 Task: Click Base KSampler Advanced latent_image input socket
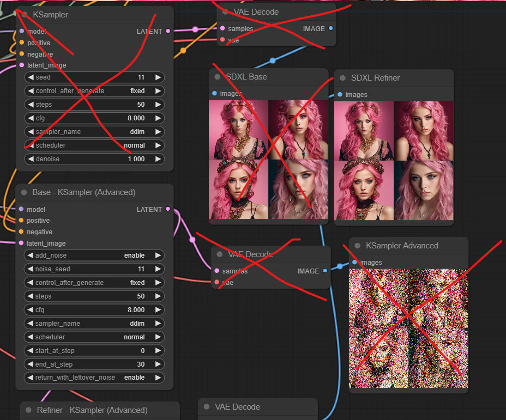21,243
